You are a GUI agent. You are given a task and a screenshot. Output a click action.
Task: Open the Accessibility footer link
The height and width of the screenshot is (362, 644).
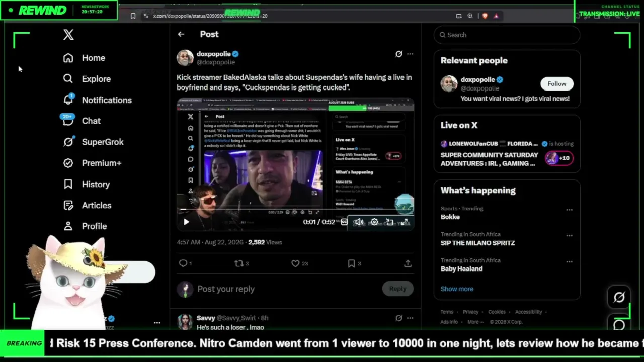pos(528,312)
